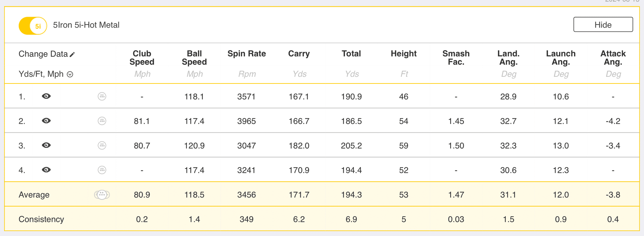Click the Average row golf balls icon

(102, 195)
